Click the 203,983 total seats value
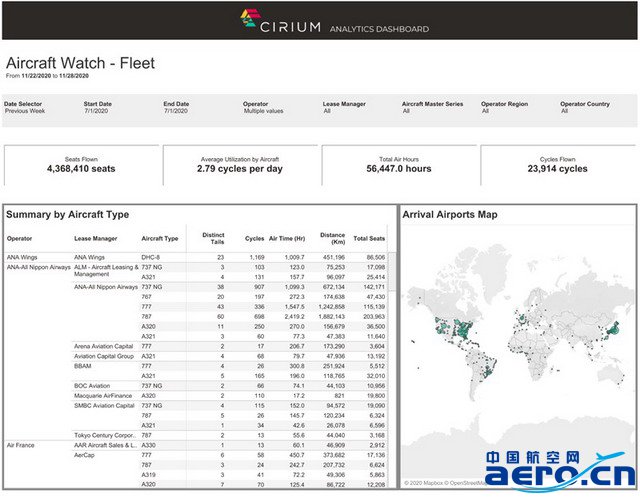 pyautogui.click(x=374, y=316)
